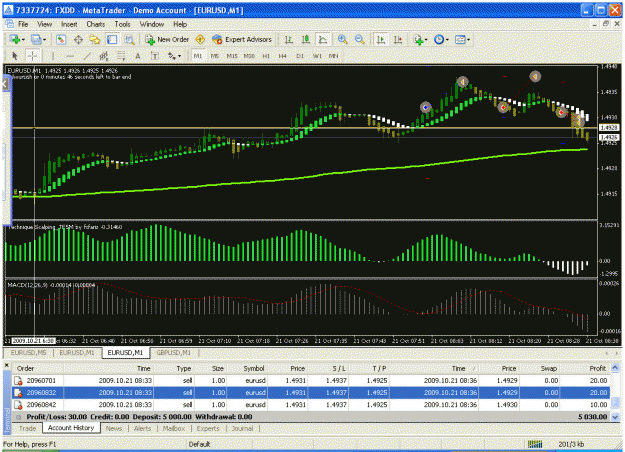
Task: Select the crosshair tool
Action: (x=33, y=56)
